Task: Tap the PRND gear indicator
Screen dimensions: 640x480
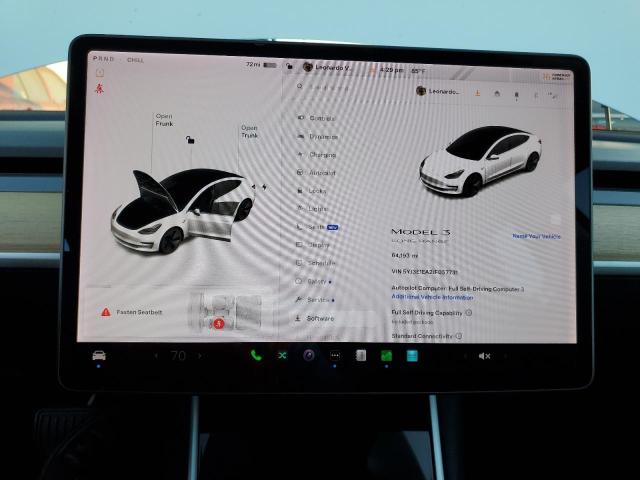Action: 103,59
